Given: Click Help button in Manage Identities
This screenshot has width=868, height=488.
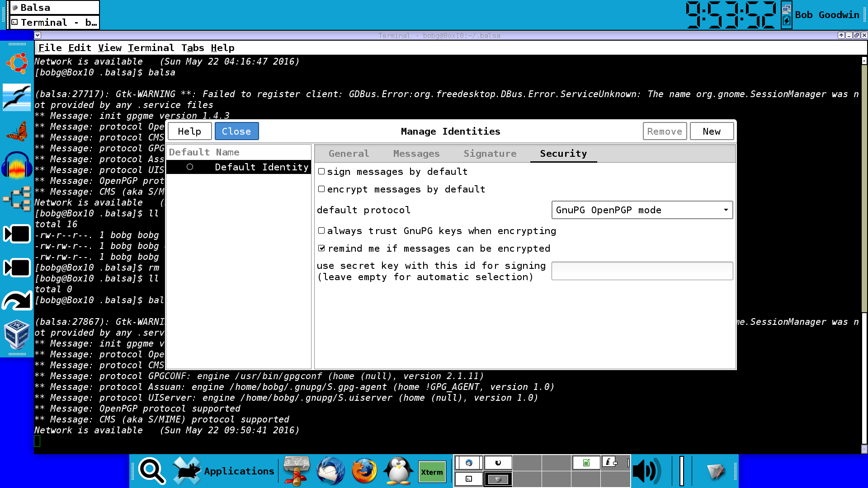Looking at the screenshot, I should tap(189, 131).
